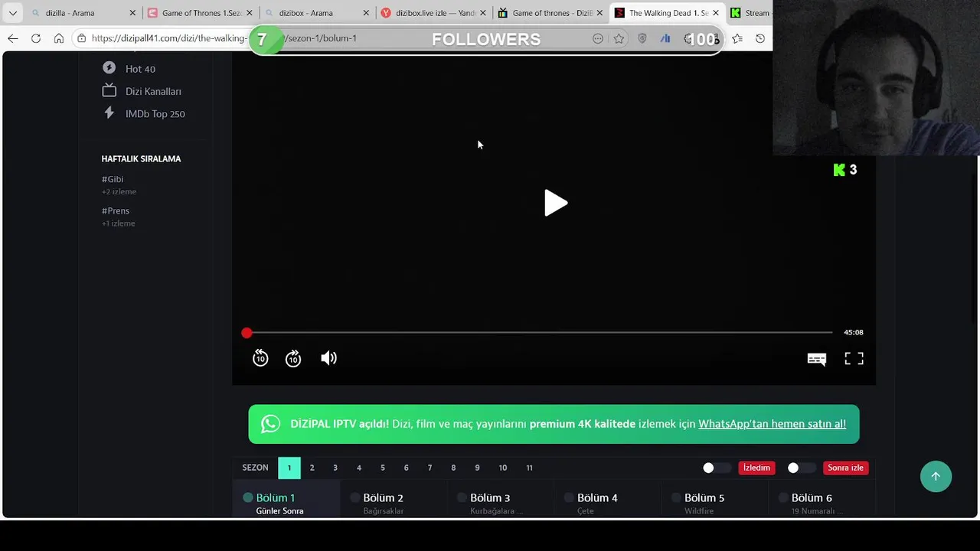Mark Bölüm 6 watched circle
Image resolution: width=980 pixels, height=551 pixels.
click(x=783, y=497)
